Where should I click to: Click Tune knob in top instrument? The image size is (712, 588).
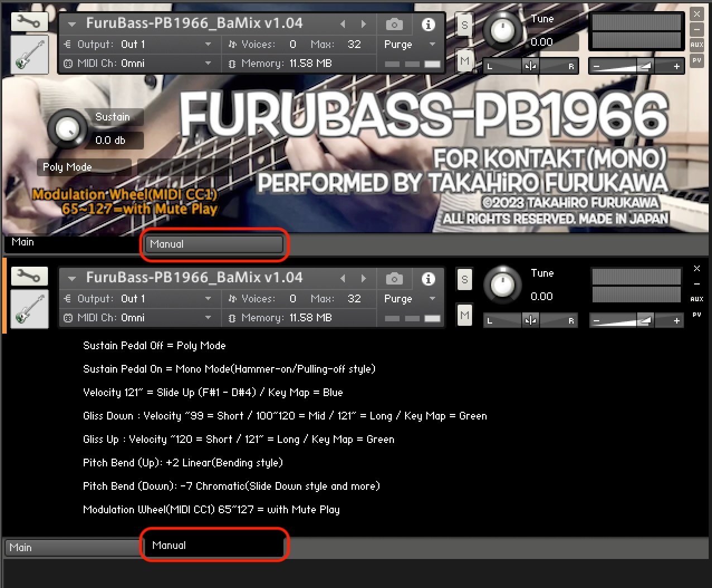coord(503,30)
